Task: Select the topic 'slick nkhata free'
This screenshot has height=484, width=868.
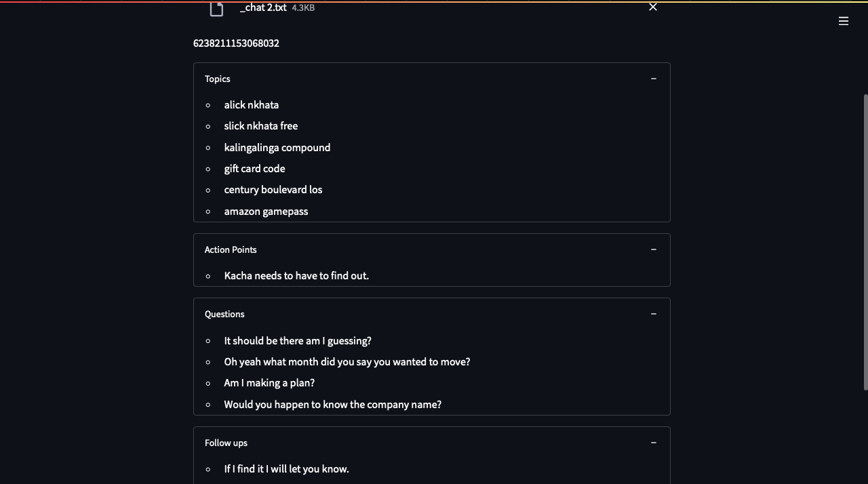Action: click(x=260, y=125)
